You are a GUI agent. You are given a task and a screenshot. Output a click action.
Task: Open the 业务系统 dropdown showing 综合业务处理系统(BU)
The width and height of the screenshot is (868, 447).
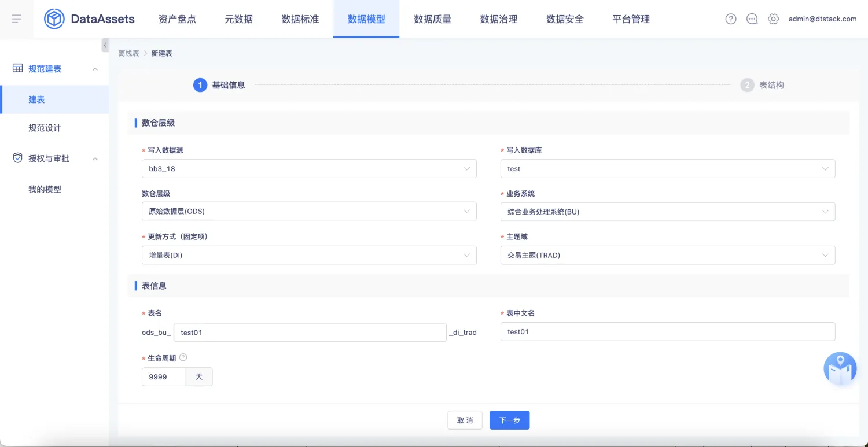tap(668, 212)
